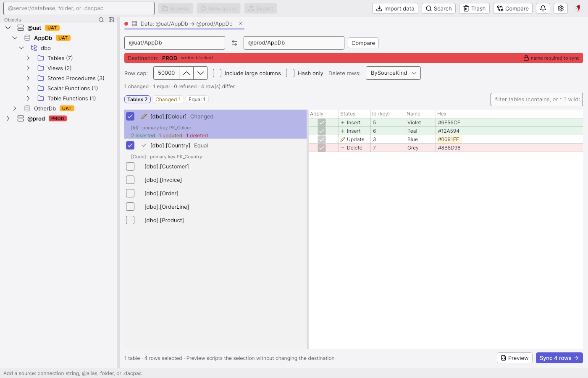The image size is (588, 378).
Task: Toggle Apply checkbox for Violet row
Action: coord(322,123)
